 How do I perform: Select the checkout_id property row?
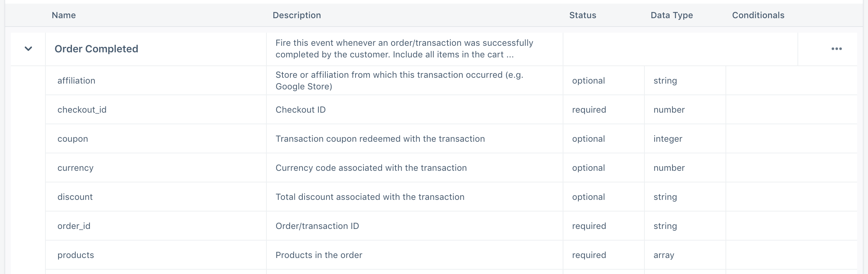tap(82, 109)
